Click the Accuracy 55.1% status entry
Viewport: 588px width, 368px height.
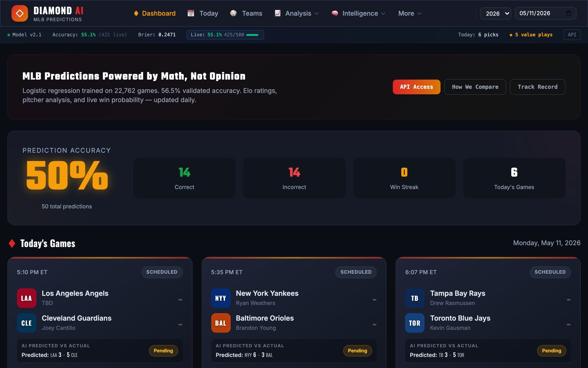click(x=90, y=35)
